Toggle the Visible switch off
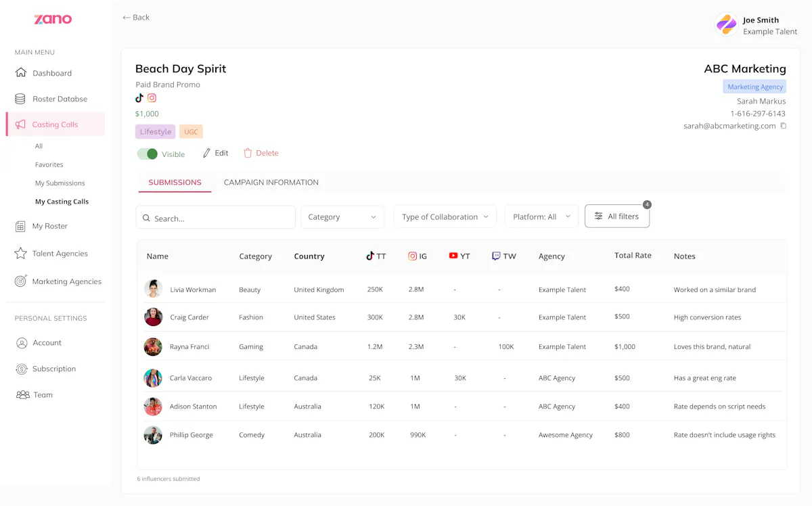 [x=148, y=154]
